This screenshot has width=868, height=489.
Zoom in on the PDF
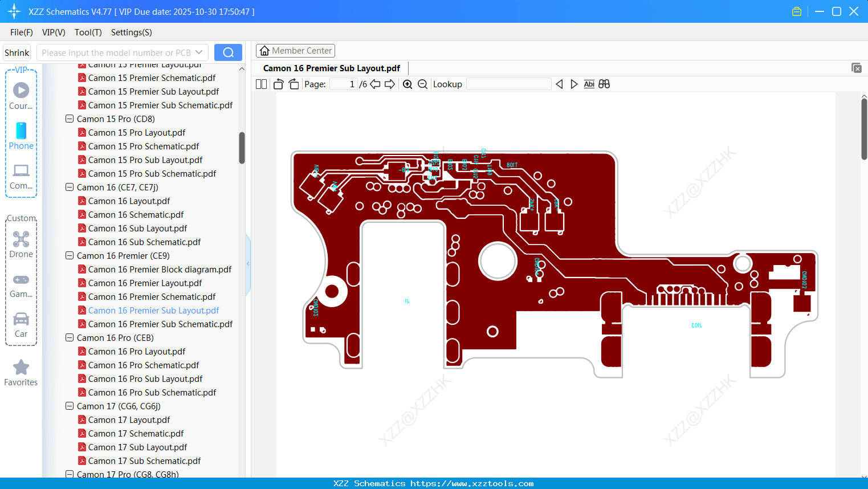click(407, 84)
